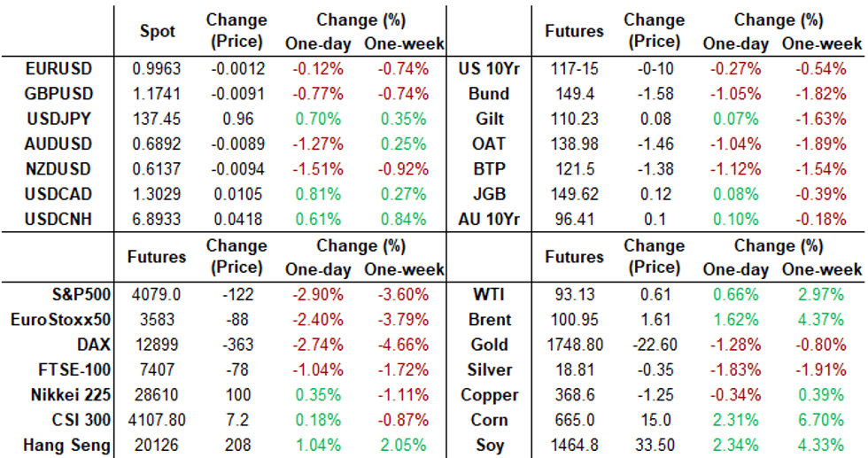868x458 pixels.
Task: Click the USDJPY one-day change 0.70%
Action: (x=318, y=118)
